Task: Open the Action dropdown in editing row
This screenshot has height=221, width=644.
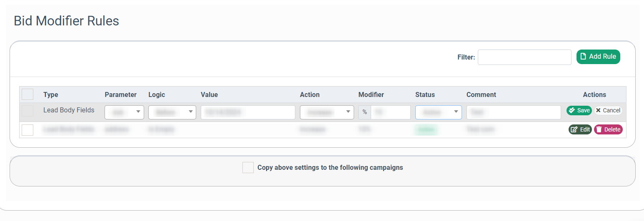Action: (x=327, y=112)
